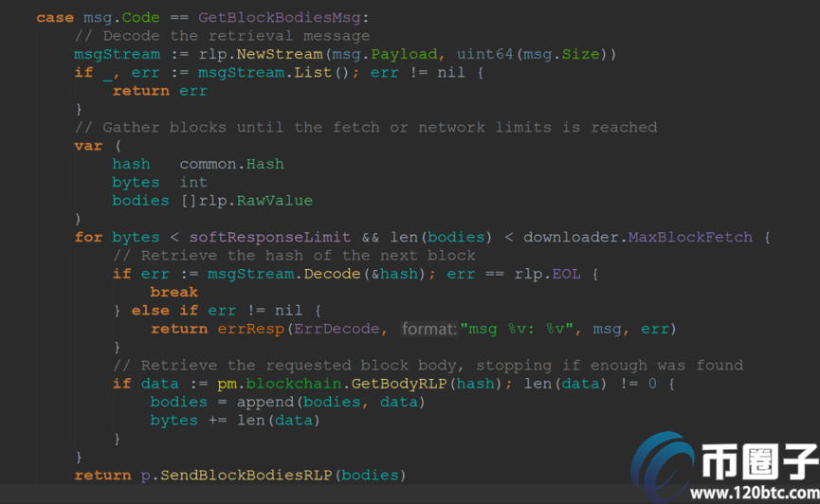Click 'uint64' type conversion
This screenshot has height=504, width=820.
484,54
